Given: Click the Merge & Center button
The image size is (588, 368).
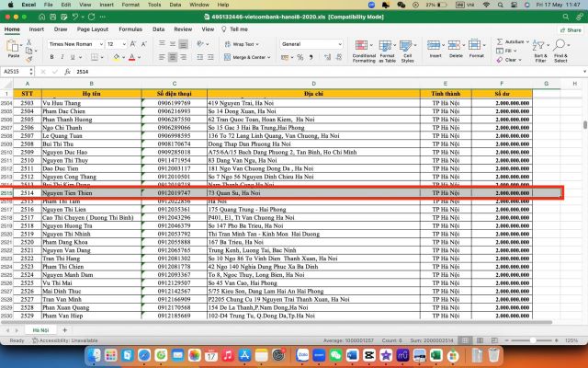Looking at the screenshot, I should pos(246,57).
